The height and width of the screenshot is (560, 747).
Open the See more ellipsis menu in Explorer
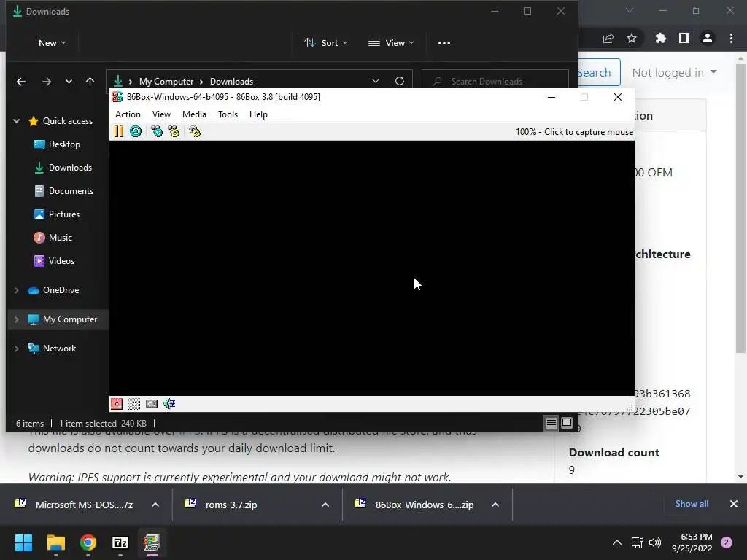tap(444, 43)
